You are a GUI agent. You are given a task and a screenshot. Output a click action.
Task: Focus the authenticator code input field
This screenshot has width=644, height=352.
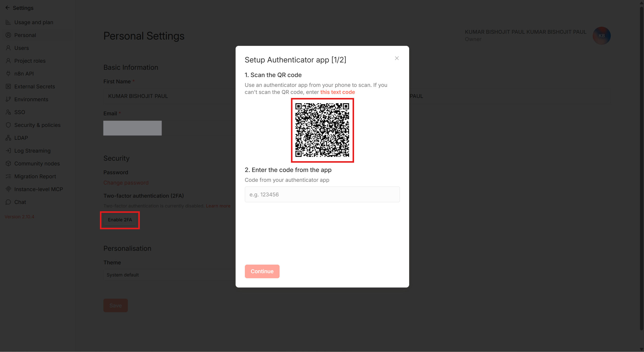tap(322, 194)
